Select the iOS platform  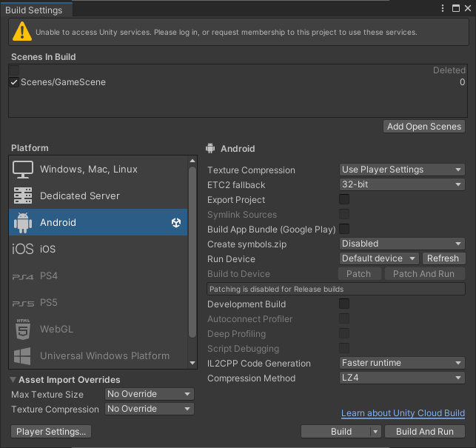98,249
